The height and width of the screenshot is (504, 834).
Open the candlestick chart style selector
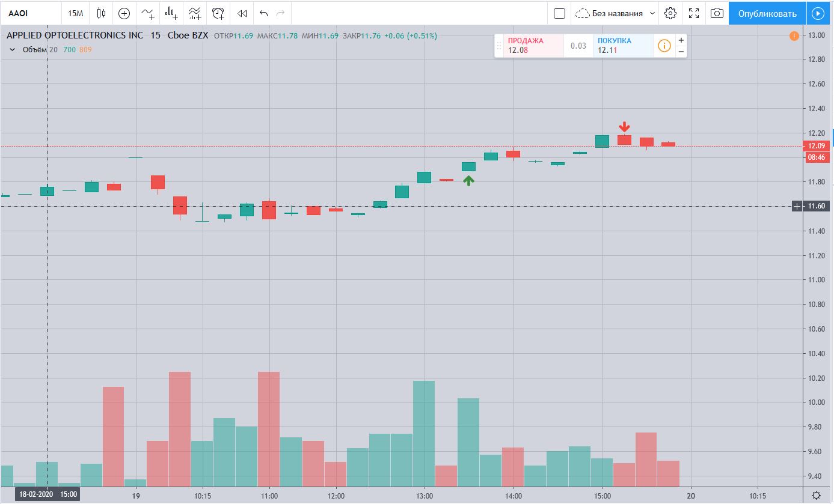point(101,13)
